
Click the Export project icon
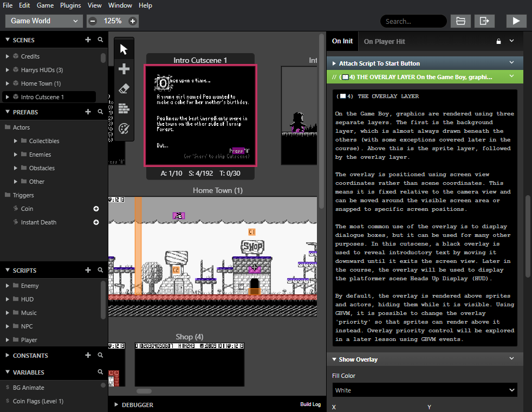(484, 21)
